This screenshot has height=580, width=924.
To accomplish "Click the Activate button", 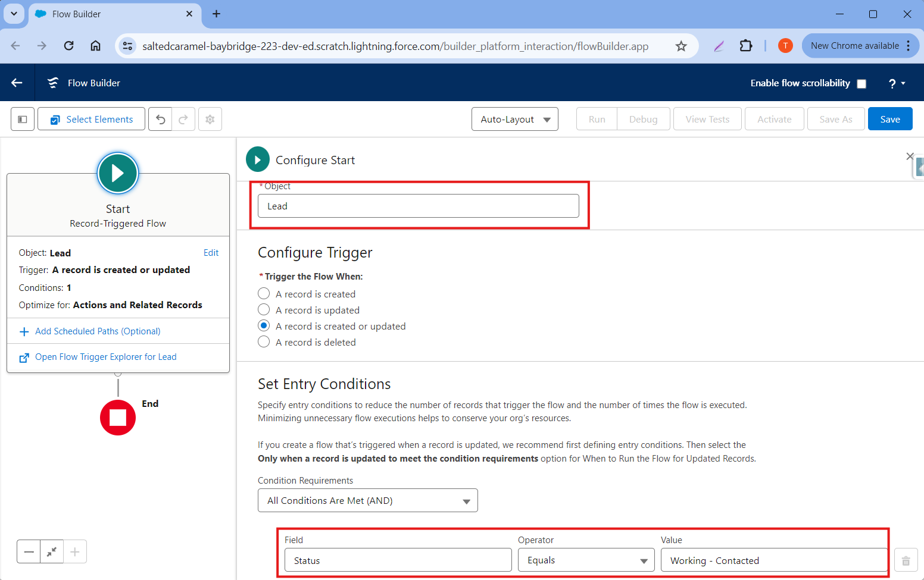I will coord(775,119).
